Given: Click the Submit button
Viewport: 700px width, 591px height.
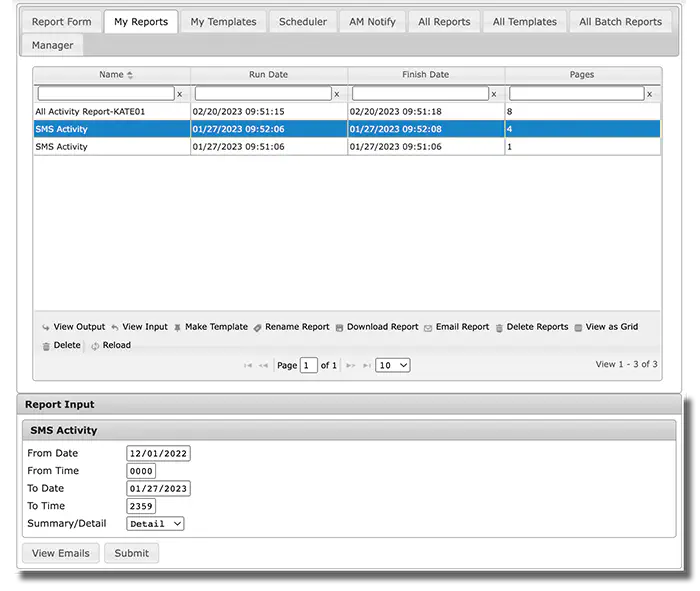Looking at the screenshot, I should pyautogui.click(x=132, y=553).
